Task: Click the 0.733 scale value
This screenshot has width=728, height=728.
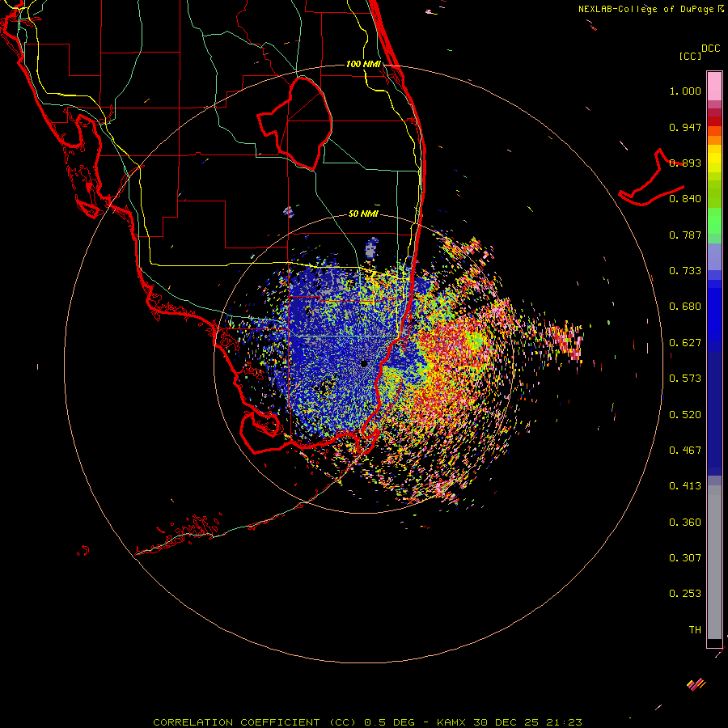Action: tap(685, 271)
